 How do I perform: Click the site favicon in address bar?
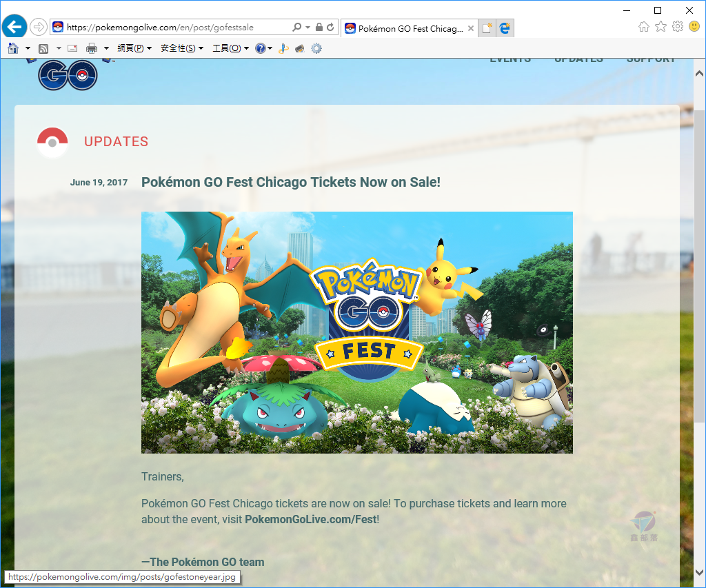[x=58, y=27]
